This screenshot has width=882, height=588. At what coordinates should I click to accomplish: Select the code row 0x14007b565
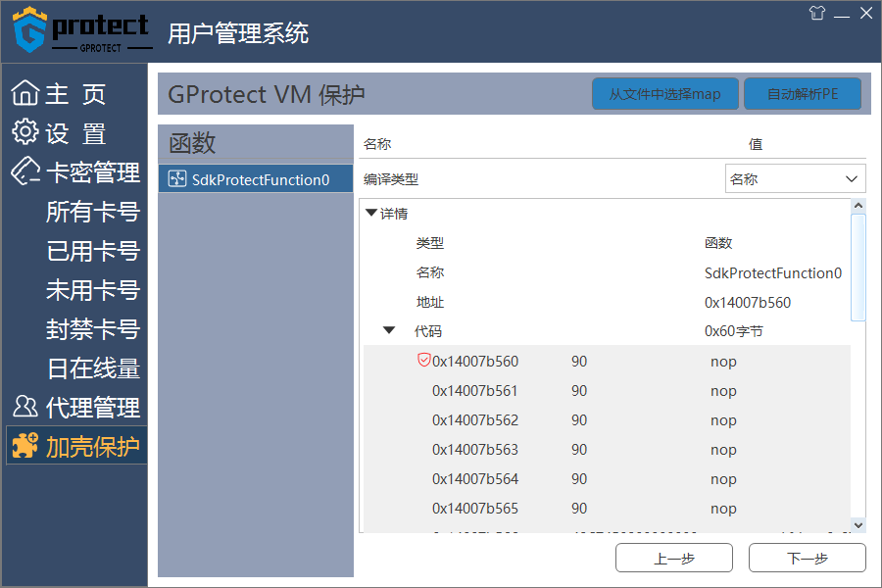coord(607,508)
